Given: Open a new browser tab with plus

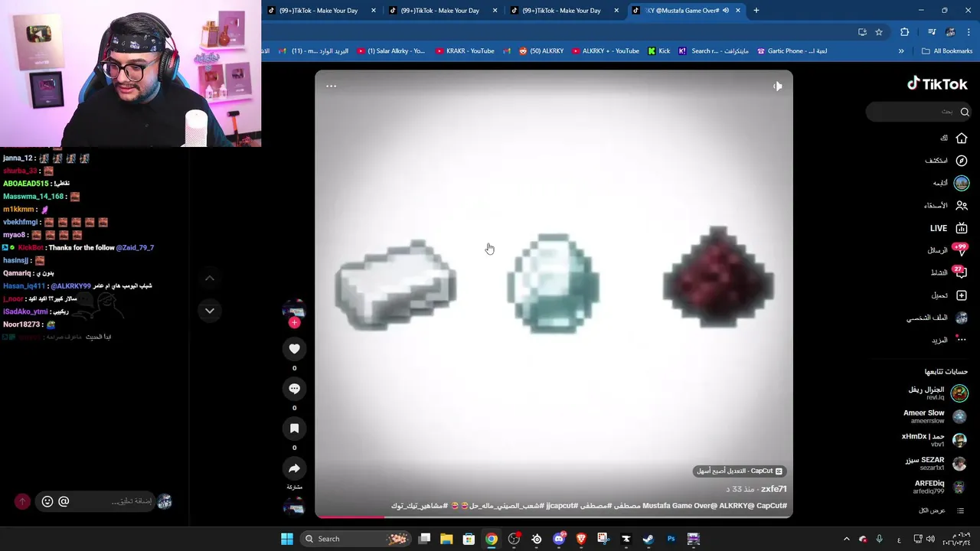Looking at the screenshot, I should click(x=756, y=11).
